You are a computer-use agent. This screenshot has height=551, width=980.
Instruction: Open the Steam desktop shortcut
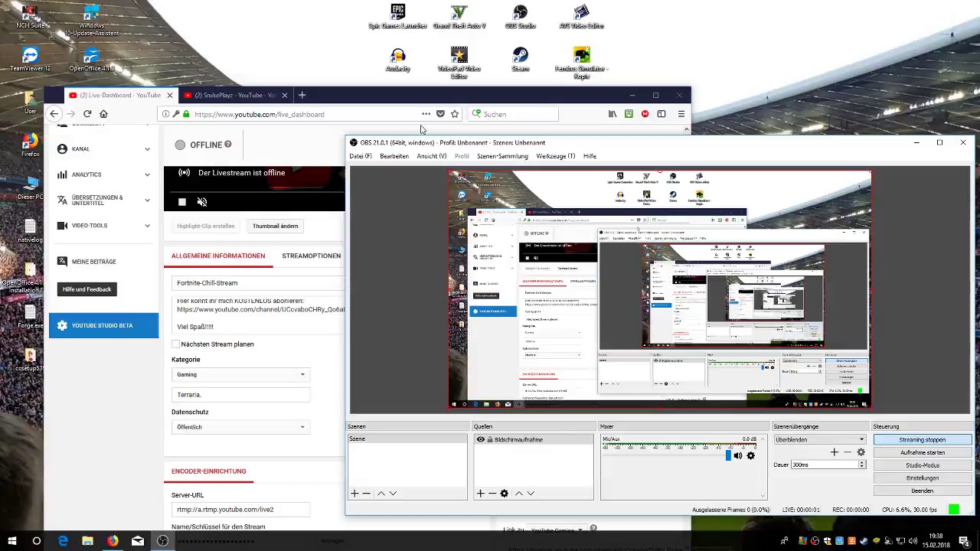(520, 60)
